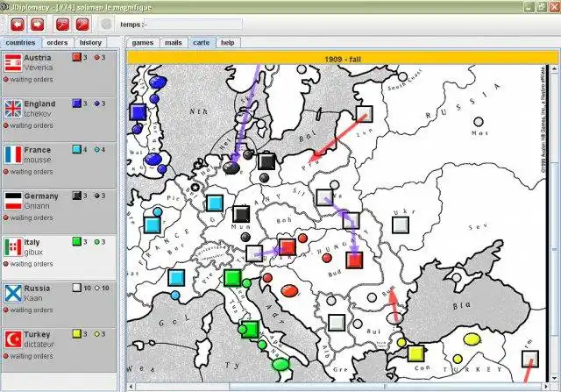The image size is (561, 392).
Task: Click the map vertical scrollbar down arrow
Action: point(554,378)
